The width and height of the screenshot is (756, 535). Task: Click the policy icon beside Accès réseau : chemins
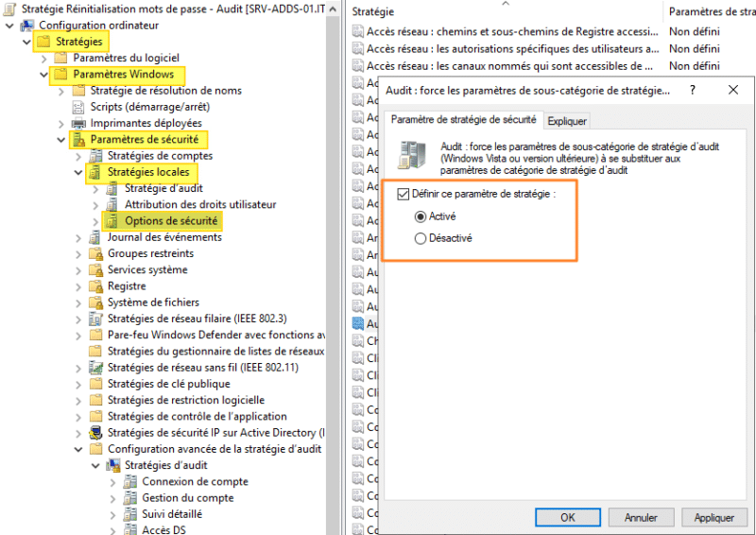358,32
